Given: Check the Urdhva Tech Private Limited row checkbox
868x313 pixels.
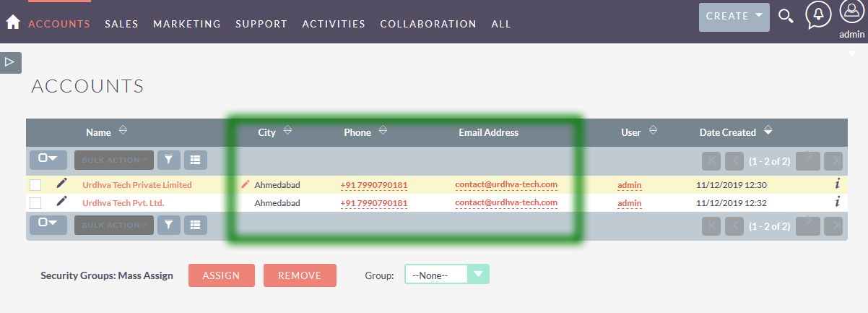Looking at the screenshot, I should click(x=35, y=185).
